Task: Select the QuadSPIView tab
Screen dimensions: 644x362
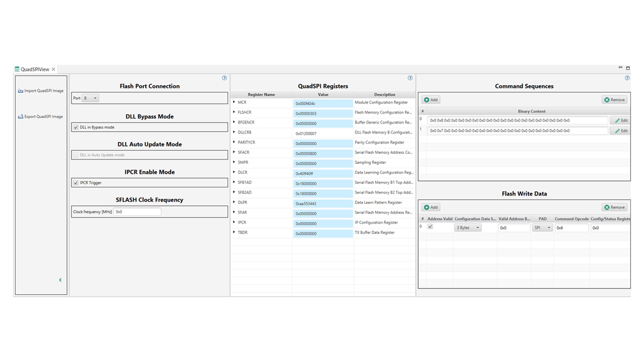Action: tap(35, 69)
